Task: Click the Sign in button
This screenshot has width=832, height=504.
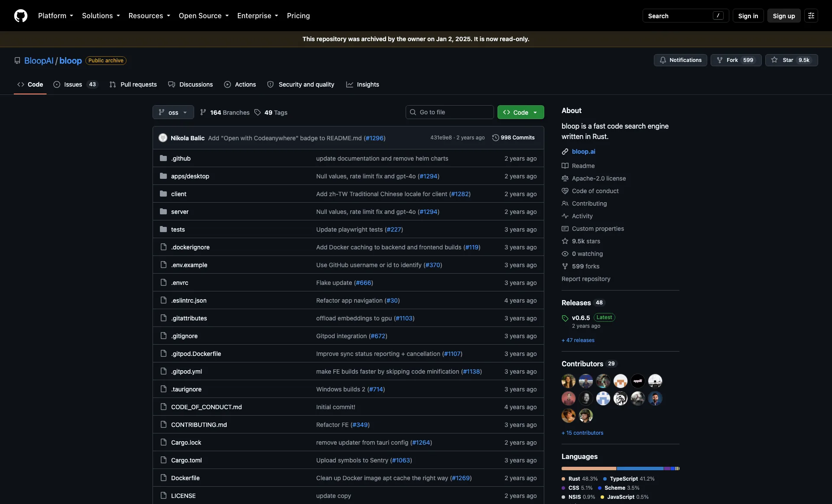Action: (x=748, y=16)
